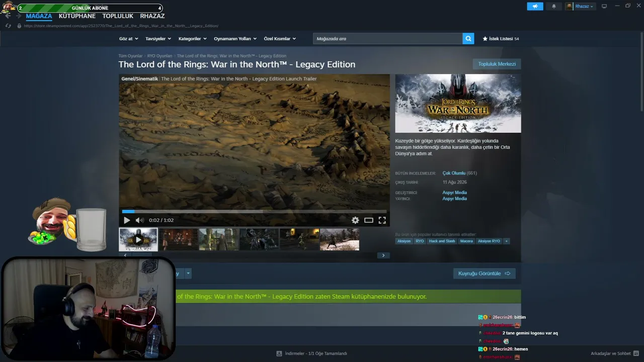Open the publisher Aspyr Media link
This screenshot has width=644, height=362.
(455, 199)
